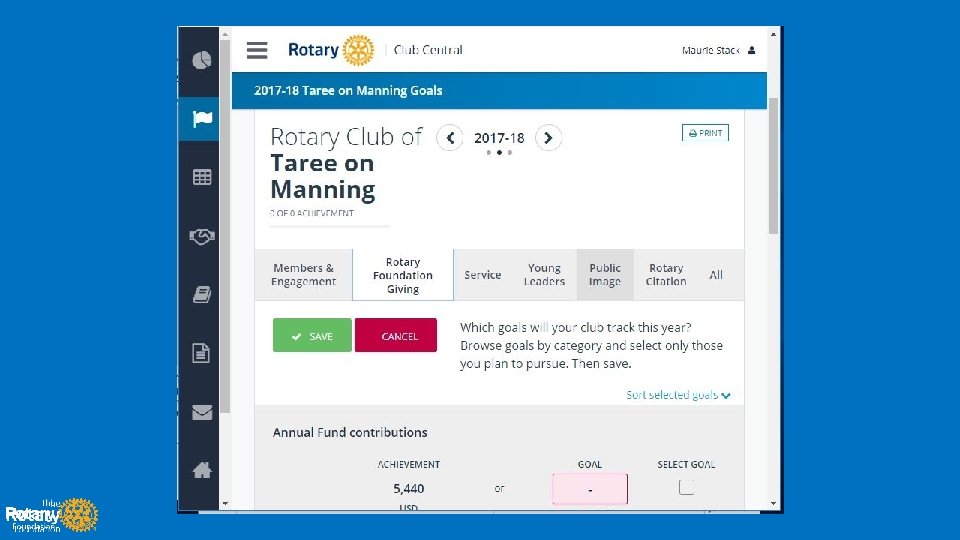960x540 pixels.
Task: Select the flag goals icon in sidebar
Action: click(x=202, y=119)
